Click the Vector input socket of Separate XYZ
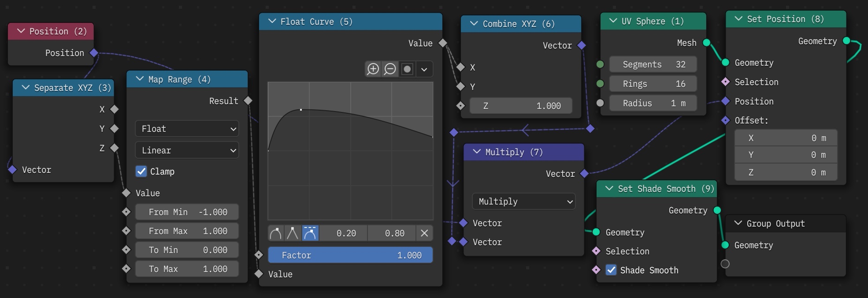This screenshot has height=298, width=868. (x=12, y=170)
